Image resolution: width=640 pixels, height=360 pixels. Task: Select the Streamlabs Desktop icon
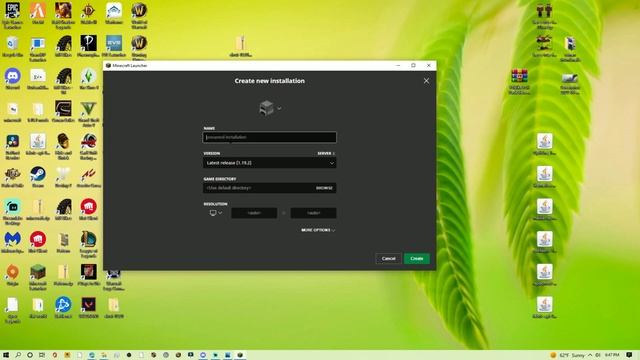click(x=12, y=211)
